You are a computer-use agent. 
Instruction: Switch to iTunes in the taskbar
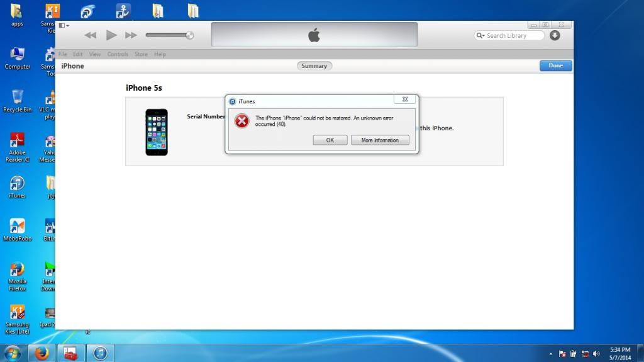[100, 353]
